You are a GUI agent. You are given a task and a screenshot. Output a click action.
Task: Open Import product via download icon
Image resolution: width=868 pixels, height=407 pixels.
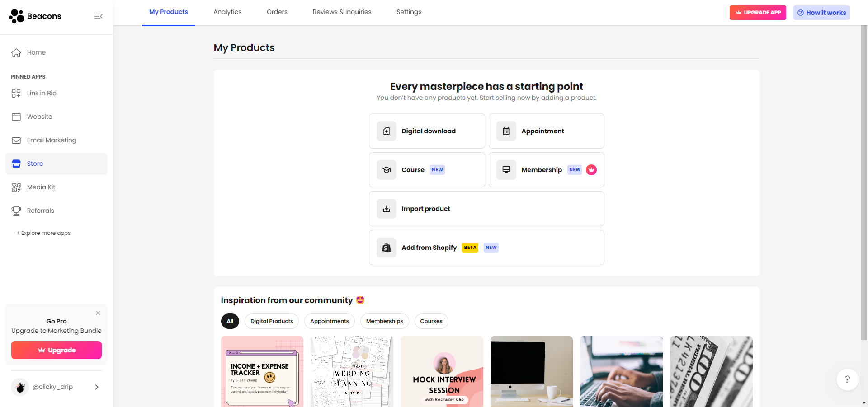[x=387, y=209]
